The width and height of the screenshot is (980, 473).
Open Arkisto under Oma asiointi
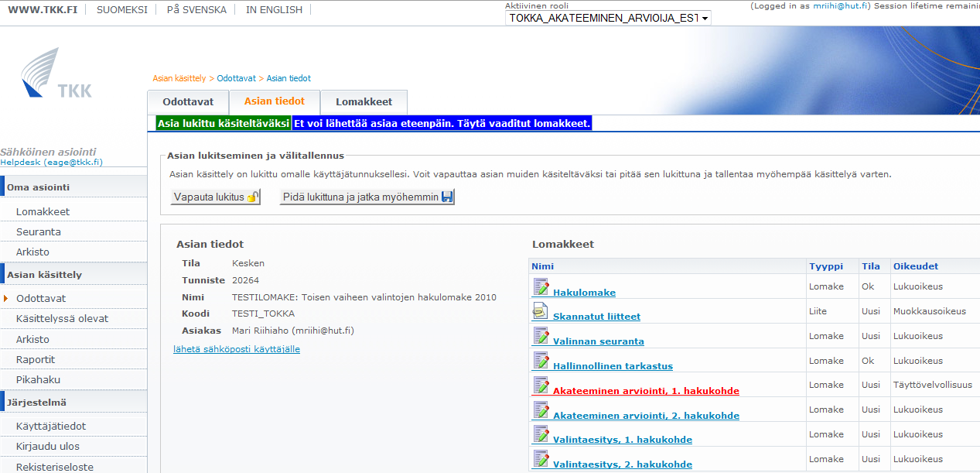(x=32, y=252)
